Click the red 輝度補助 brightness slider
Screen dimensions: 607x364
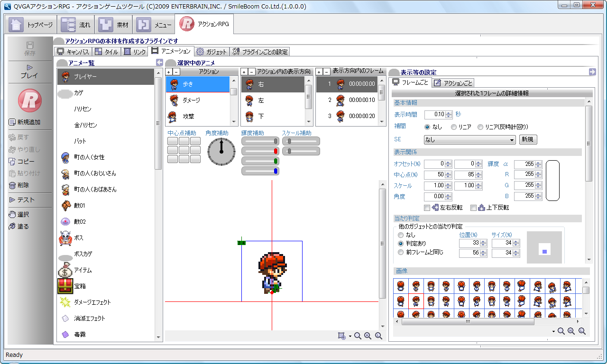point(260,151)
